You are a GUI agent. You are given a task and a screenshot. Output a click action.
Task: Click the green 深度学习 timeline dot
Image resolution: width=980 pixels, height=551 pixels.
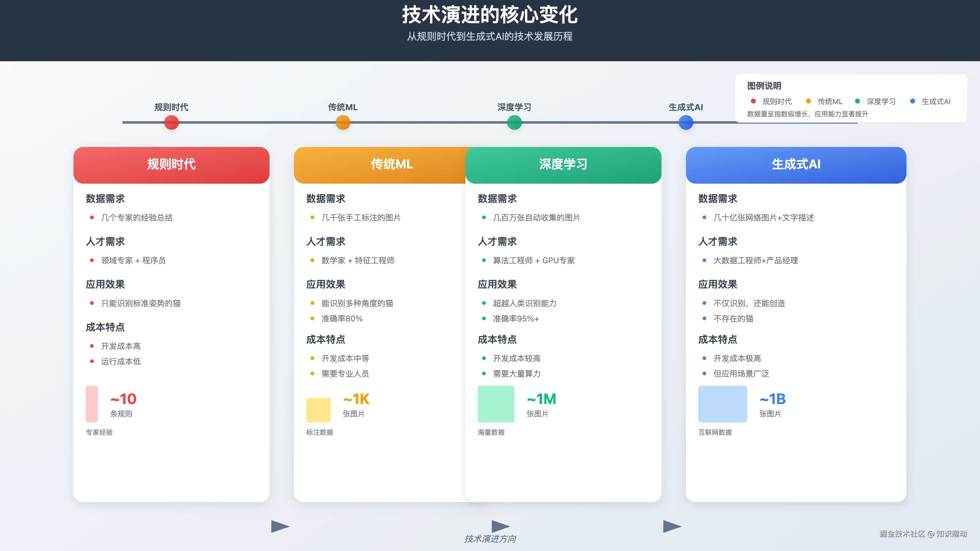click(514, 122)
